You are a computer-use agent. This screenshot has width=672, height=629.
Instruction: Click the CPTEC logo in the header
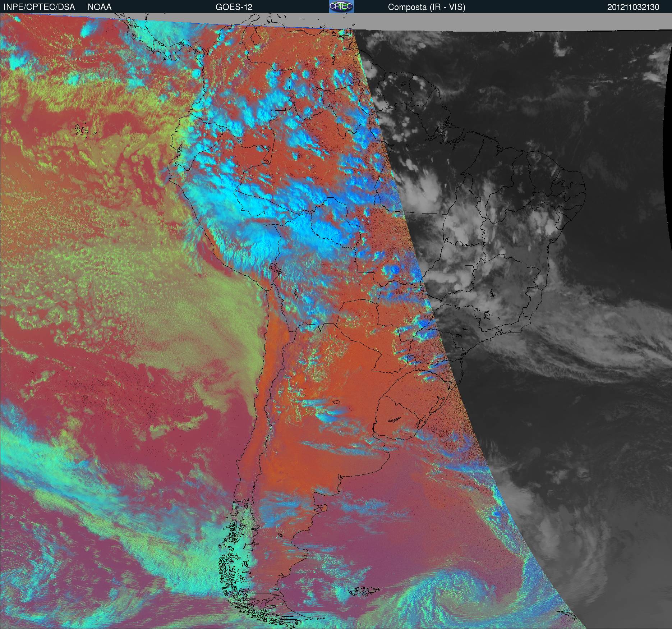click(x=341, y=6)
